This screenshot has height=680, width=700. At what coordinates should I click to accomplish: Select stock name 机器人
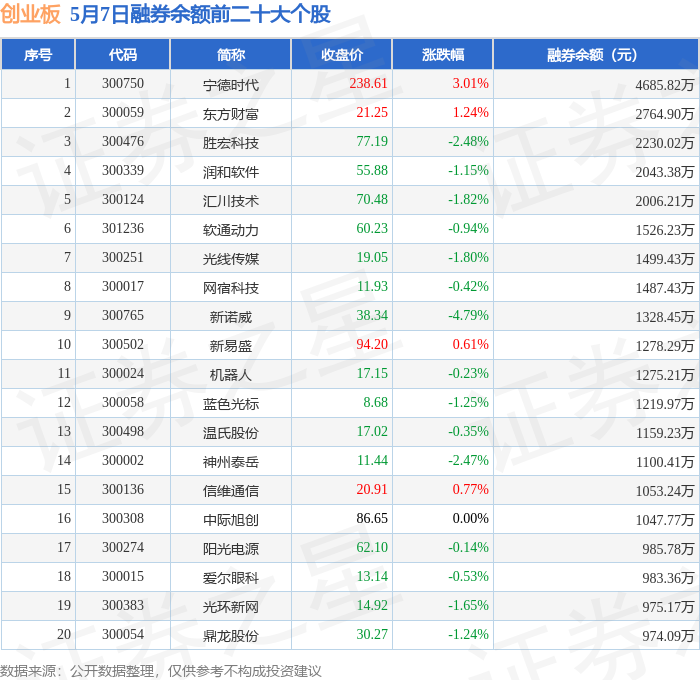click(x=231, y=375)
